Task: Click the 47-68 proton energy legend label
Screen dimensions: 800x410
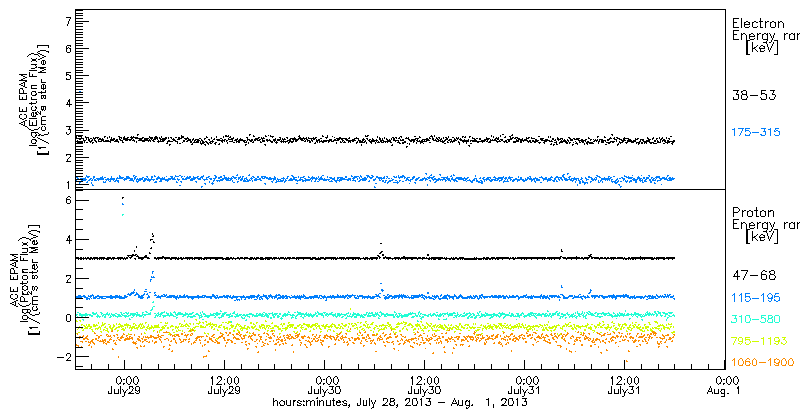Action: click(x=754, y=276)
